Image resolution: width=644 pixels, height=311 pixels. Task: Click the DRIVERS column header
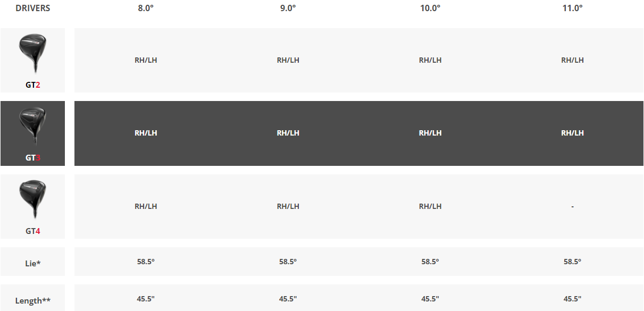pyautogui.click(x=33, y=9)
